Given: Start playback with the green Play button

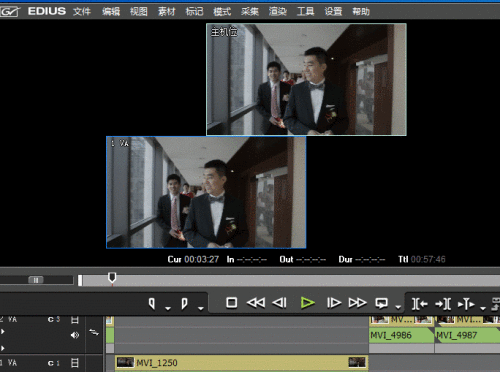Looking at the screenshot, I should point(307,303).
